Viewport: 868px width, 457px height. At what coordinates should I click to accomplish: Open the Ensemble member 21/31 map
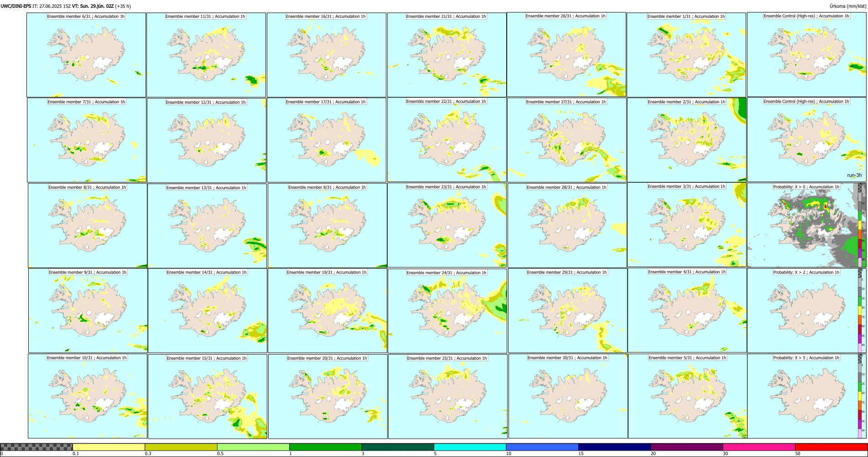447,55
